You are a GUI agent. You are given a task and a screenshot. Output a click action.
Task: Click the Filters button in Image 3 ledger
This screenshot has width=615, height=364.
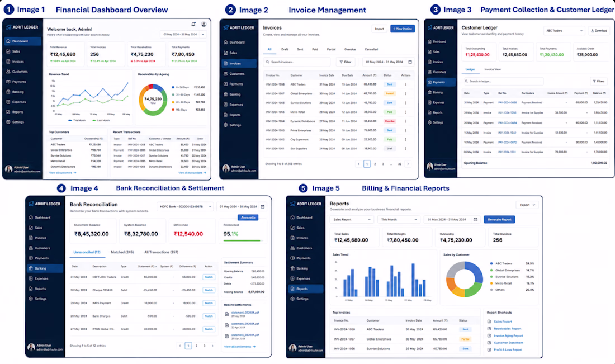point(599,81)
